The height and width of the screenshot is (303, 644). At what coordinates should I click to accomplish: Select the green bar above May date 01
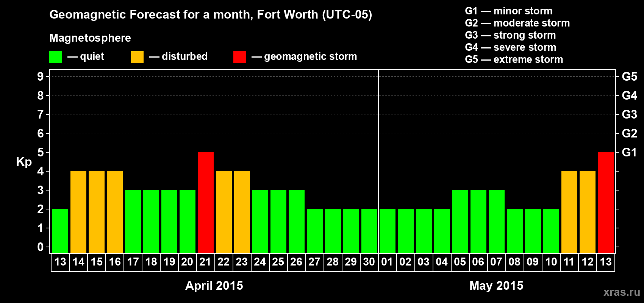[388, 231]
